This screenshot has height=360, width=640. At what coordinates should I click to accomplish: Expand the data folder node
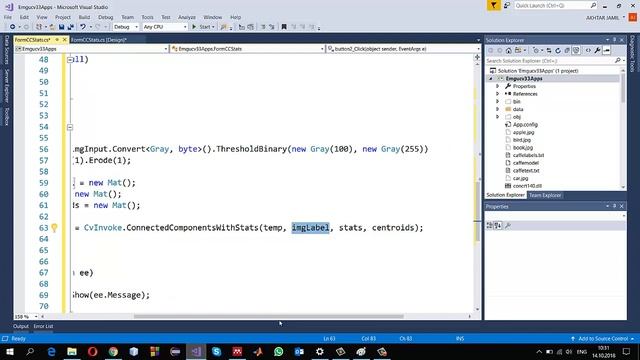tap(498, 109)
